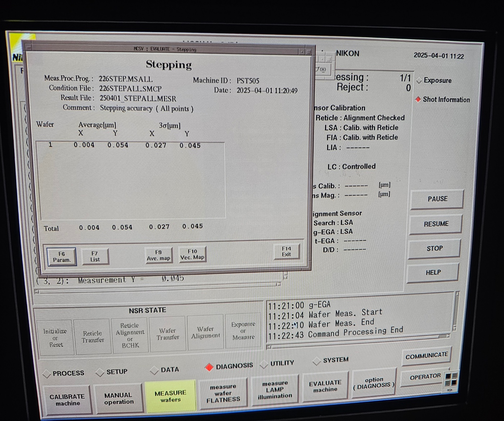The image size is (504, 421).
Task: Select the Shot Information radio diamond
Action: [418, 99]
